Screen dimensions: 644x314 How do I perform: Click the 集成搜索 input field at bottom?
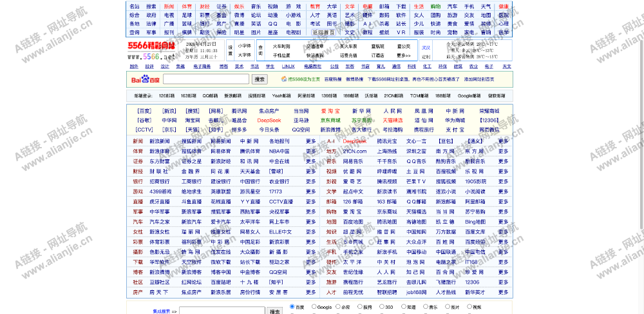pos(222,311)
